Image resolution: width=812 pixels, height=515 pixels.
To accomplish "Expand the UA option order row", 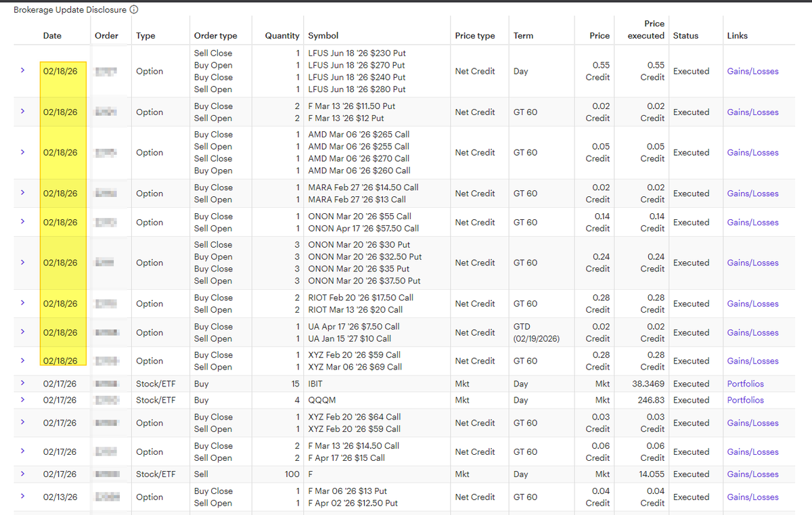I will [x=22, y=332].
